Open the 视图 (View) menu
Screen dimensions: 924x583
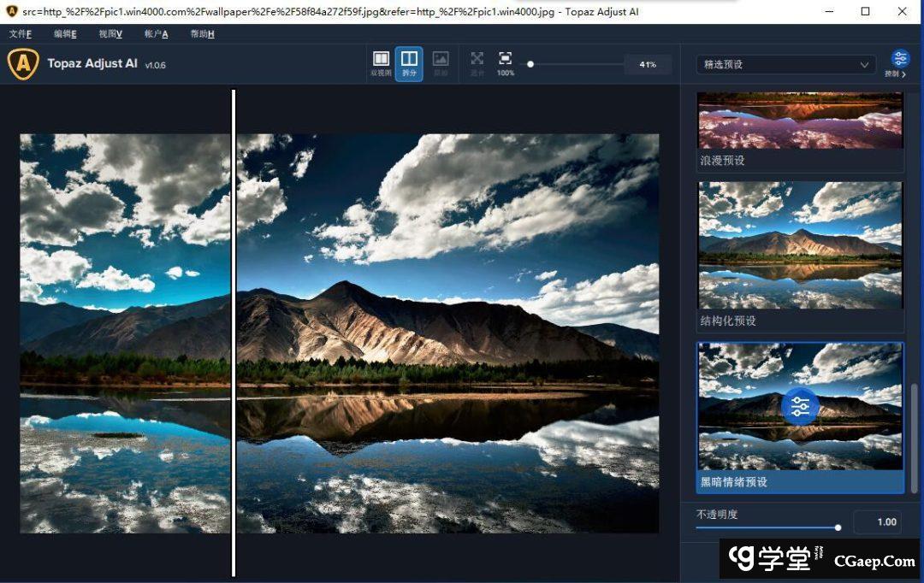110,34
